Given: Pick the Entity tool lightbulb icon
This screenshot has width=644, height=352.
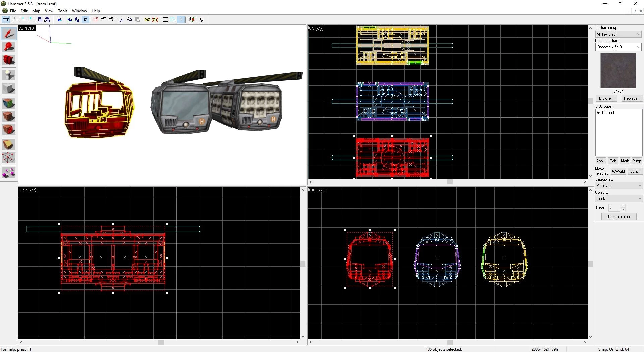Looking at the screenshot, I should click(x=9, y=75).
